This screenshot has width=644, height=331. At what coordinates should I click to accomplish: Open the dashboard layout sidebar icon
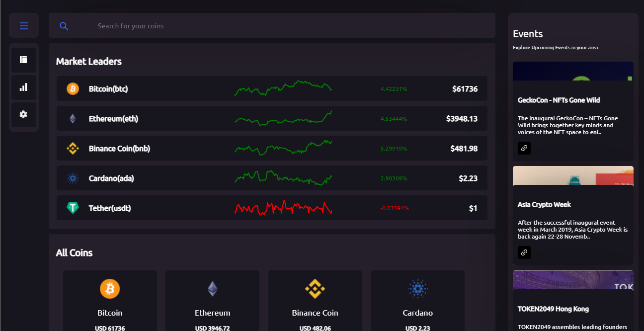23,60
